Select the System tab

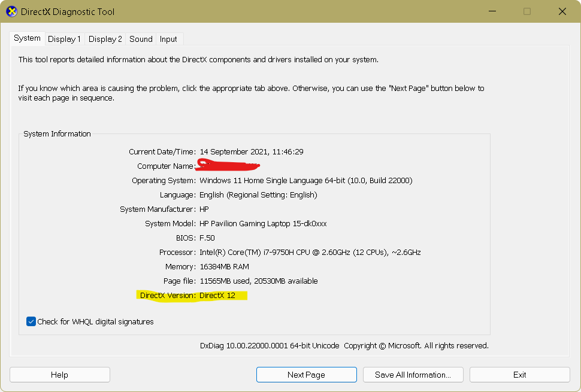(x=27, y=38)
